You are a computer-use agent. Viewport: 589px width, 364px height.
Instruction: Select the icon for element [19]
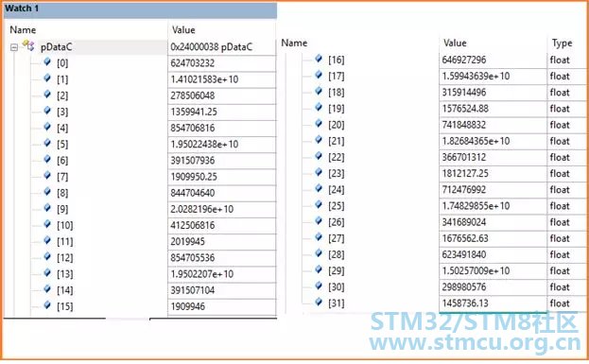(319, 107)
